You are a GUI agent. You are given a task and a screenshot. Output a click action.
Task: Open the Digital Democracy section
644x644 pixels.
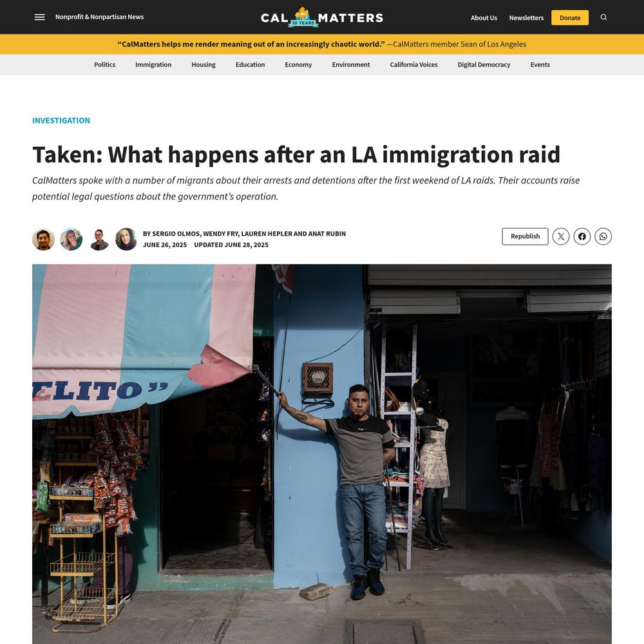point(484,64)
